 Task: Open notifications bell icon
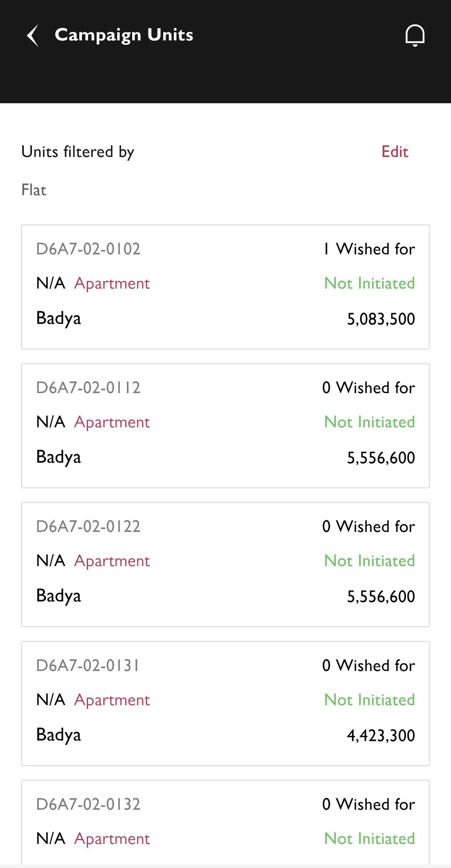[x=415, y=35]
